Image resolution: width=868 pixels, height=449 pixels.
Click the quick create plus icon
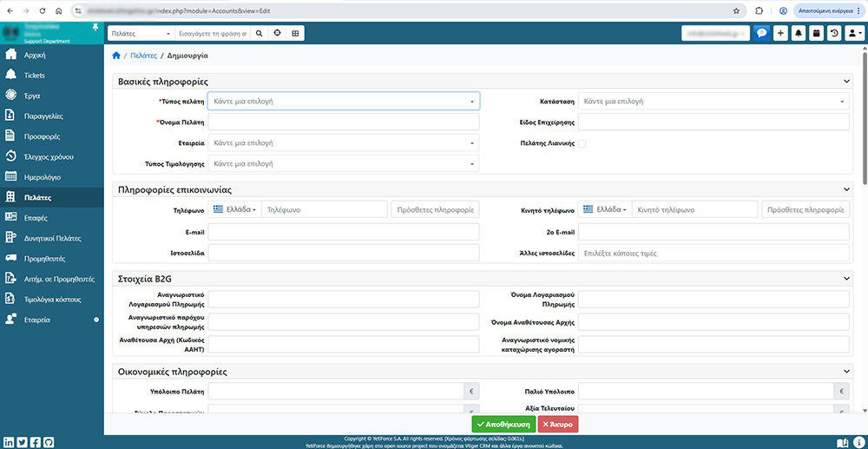tap(780, 33)
